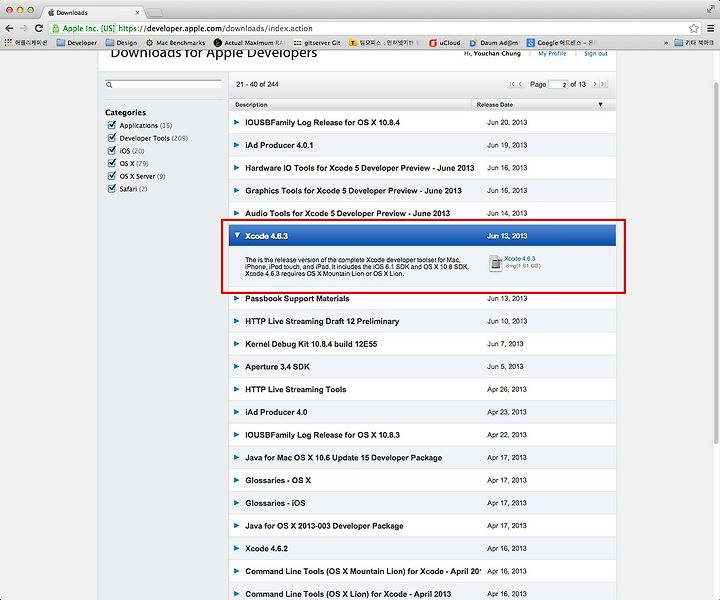Image resolution: width=720 pixels, height=600 pixels.
Task: Uncheck the iOS category
Action: (112, 150)
